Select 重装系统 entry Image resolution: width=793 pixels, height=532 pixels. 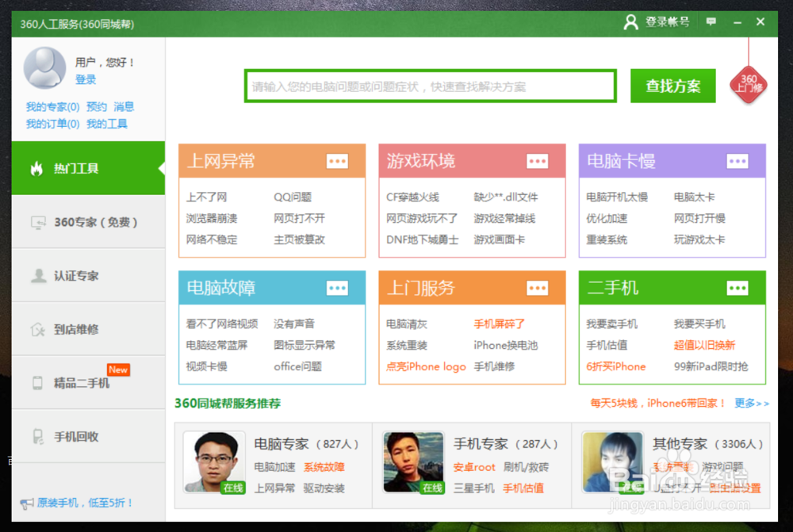[x=607, y=239]
